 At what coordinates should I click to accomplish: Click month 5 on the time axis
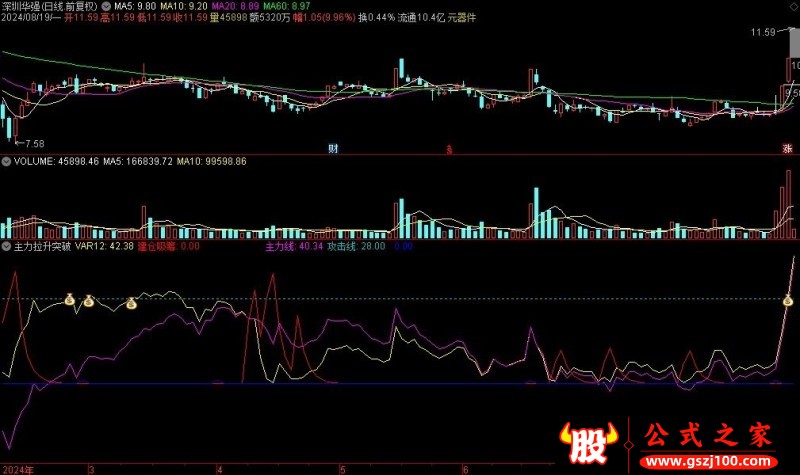tap(343, 469)
